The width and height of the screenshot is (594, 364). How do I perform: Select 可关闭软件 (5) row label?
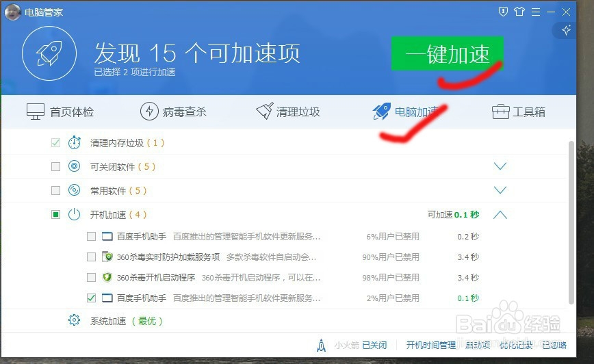122,167
